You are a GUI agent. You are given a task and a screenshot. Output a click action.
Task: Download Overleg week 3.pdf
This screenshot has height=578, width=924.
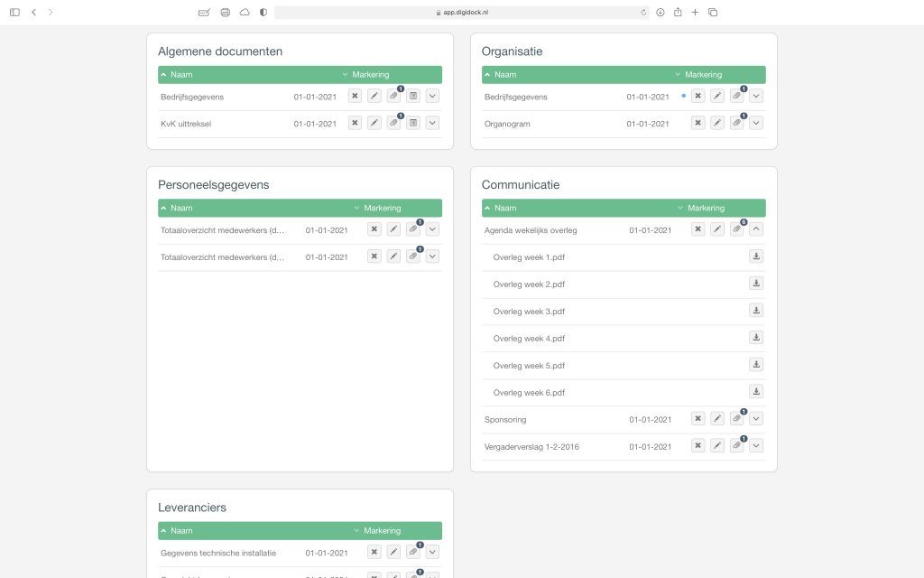click(x=756, y=310)
